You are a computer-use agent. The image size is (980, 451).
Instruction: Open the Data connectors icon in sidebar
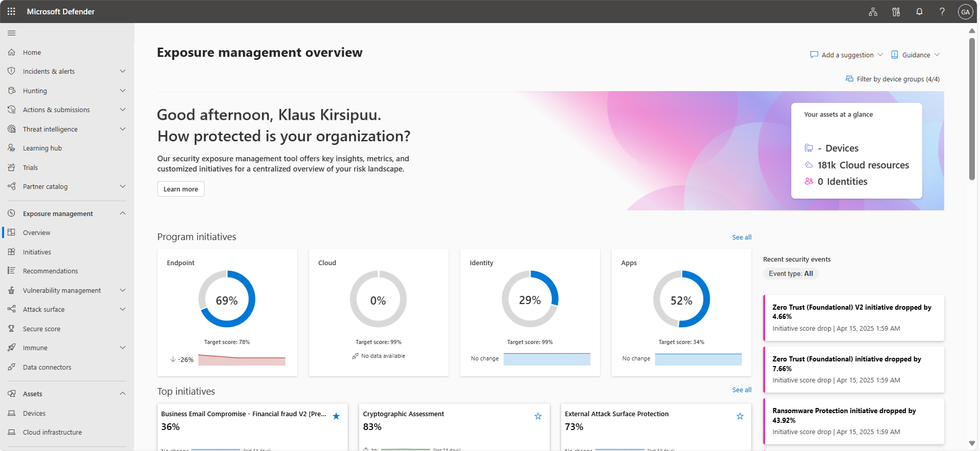(x=11, y=367)
